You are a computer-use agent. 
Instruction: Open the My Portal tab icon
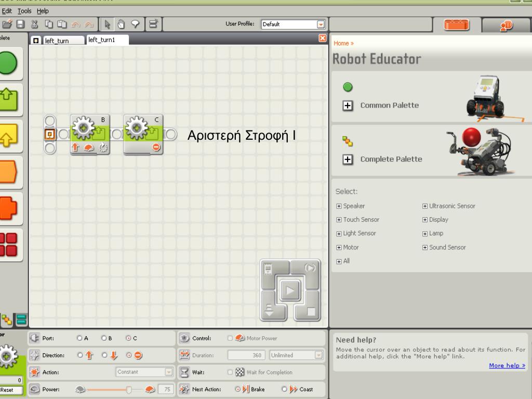(x=506, y=25)
